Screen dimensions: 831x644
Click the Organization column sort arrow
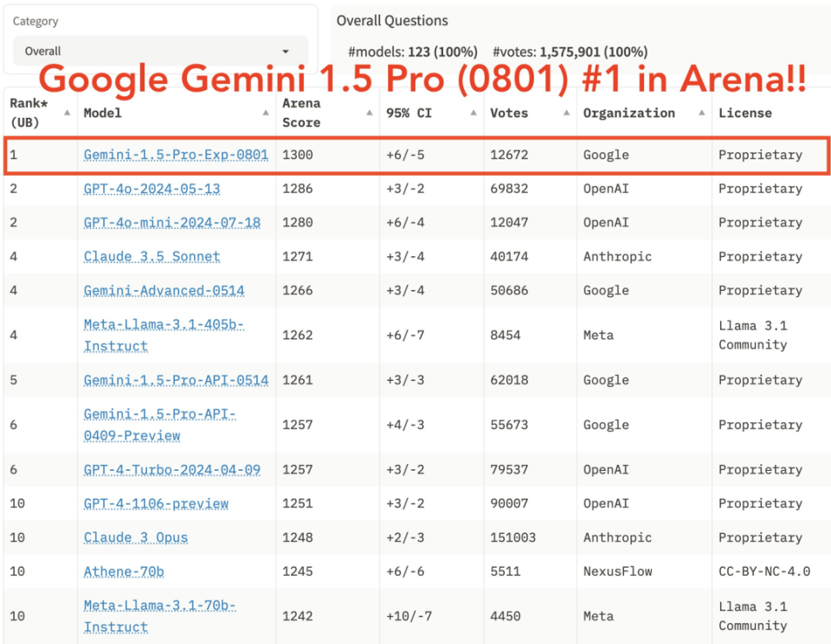(699, 113)
